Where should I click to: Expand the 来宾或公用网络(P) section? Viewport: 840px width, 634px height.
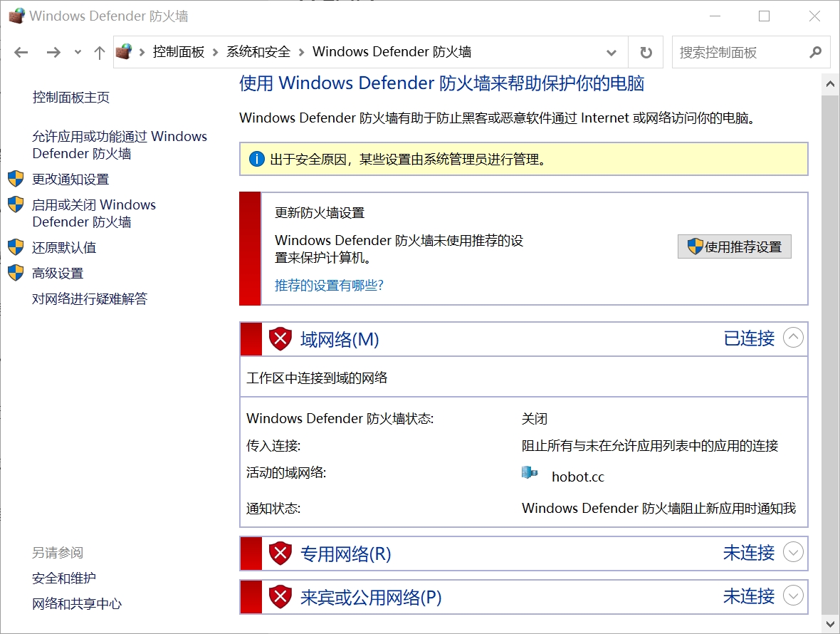coord(793,596)
